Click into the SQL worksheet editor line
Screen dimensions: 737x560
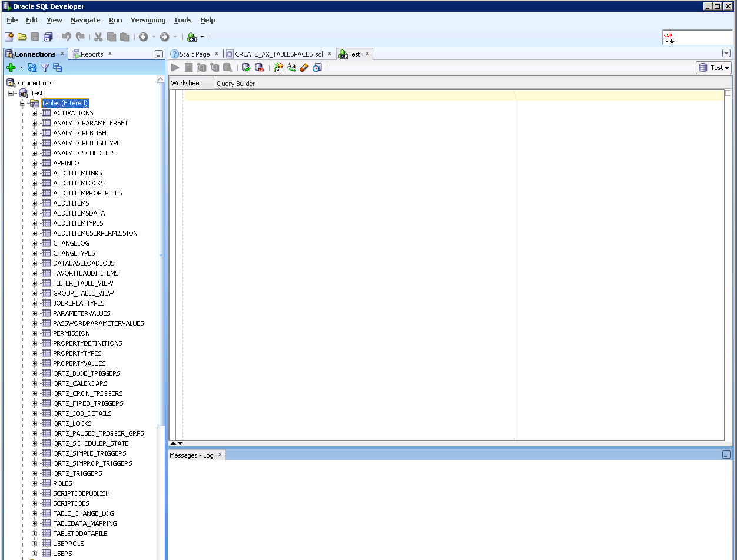pyautogui.click(x=453, y=95)
